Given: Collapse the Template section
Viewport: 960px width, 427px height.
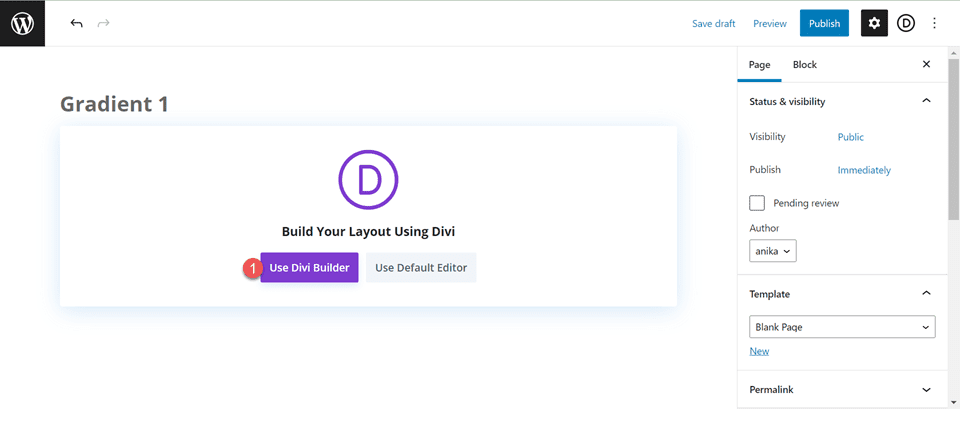Looking at the screenshot, I should click(926, 294).
